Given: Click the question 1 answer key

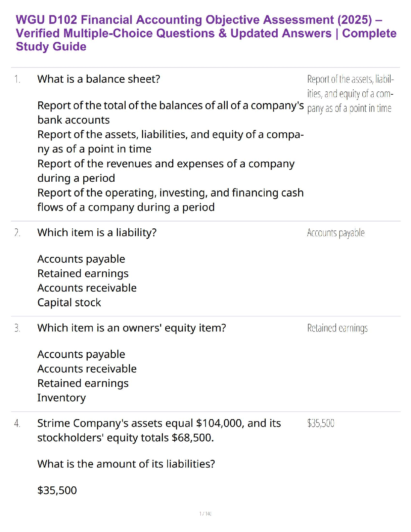Looking at the screenshot, I should [x=350, y=94].
